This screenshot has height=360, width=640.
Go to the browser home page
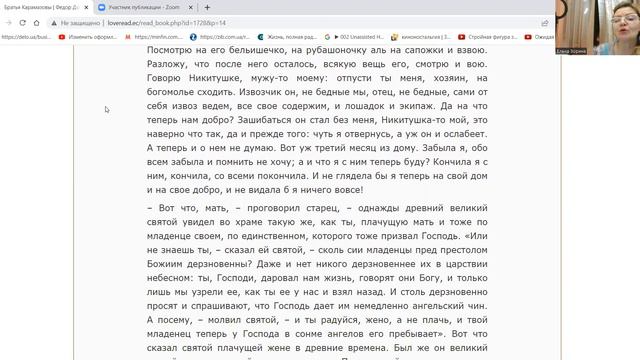[36, 23]
